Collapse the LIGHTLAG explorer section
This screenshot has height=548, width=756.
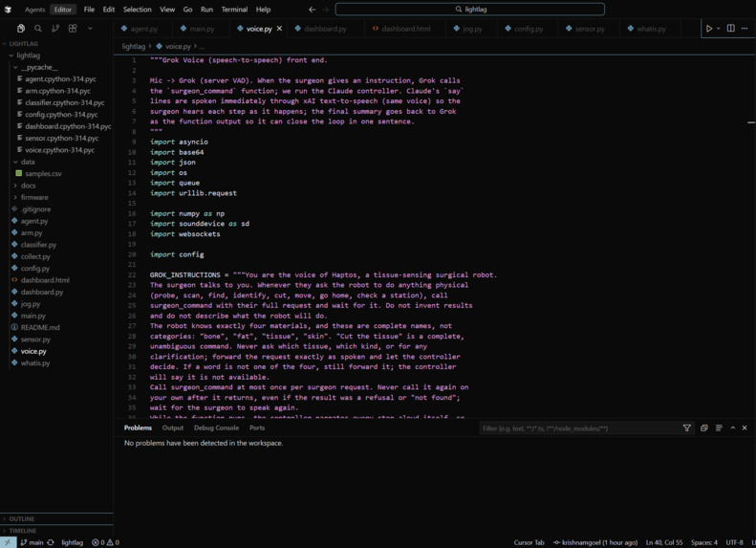[x=56, y=43]
